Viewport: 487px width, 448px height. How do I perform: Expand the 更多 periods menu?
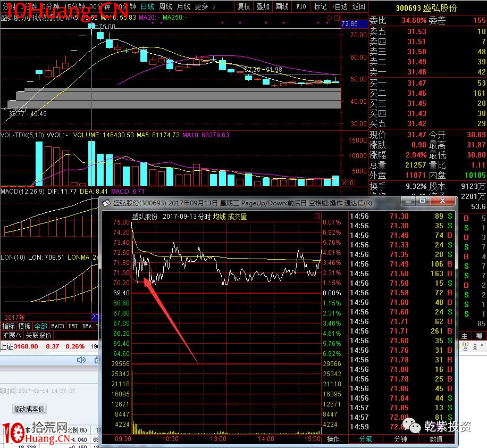[201, 6]
